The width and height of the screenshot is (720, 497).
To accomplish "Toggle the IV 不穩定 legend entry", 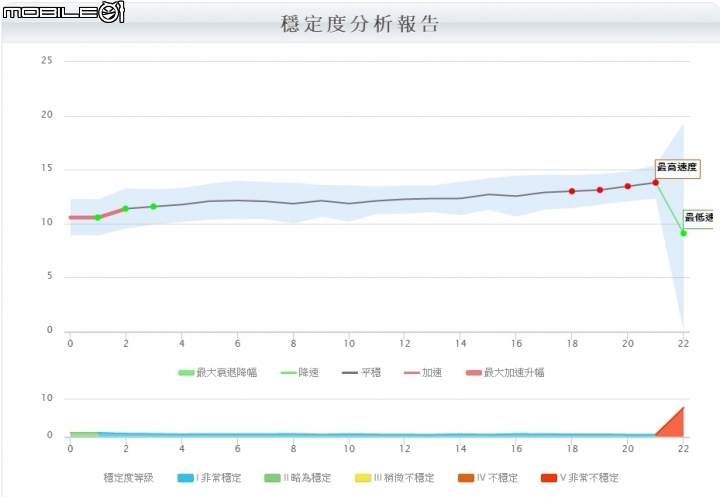I will (488, 478).
